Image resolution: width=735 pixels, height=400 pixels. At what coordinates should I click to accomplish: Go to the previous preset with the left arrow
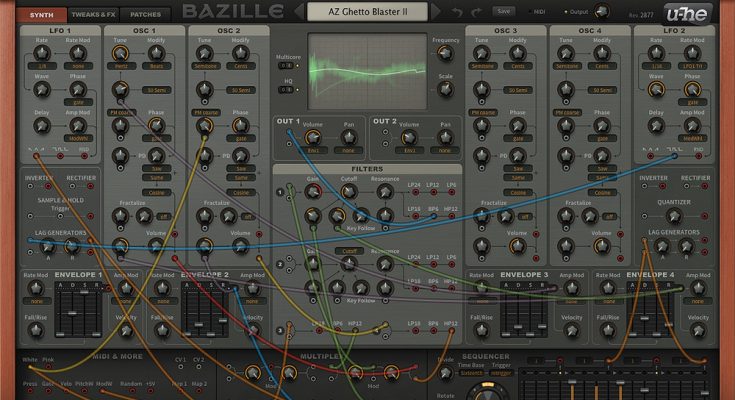tap(299, 12)
